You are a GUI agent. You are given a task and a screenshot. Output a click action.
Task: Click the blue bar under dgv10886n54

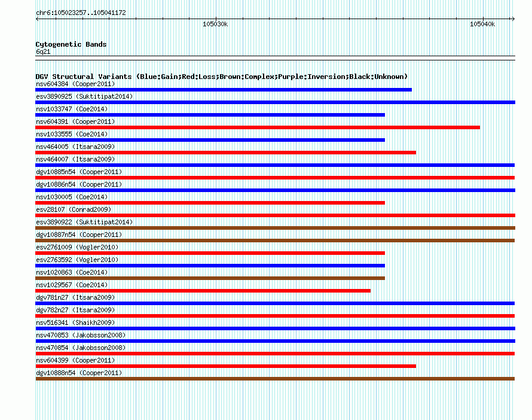[x=276, y=190]
